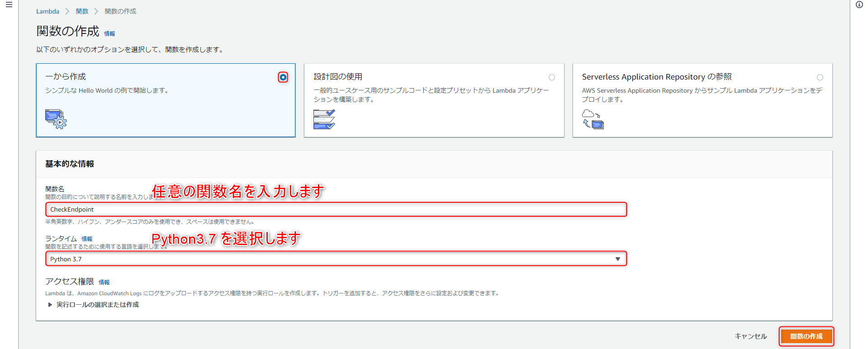
Task: Click the 関数の作成 breadcrumb text
Action: (x=120, y=11)
